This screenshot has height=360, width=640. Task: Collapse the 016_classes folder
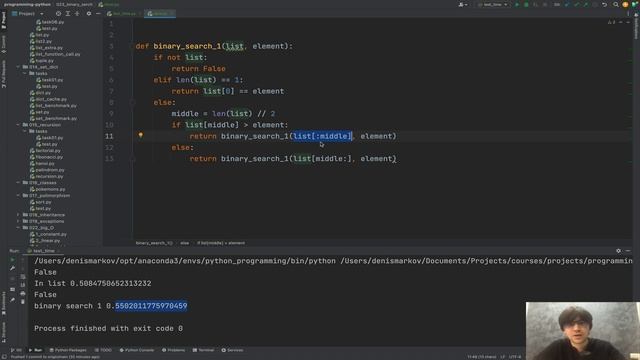click(18, 183)
